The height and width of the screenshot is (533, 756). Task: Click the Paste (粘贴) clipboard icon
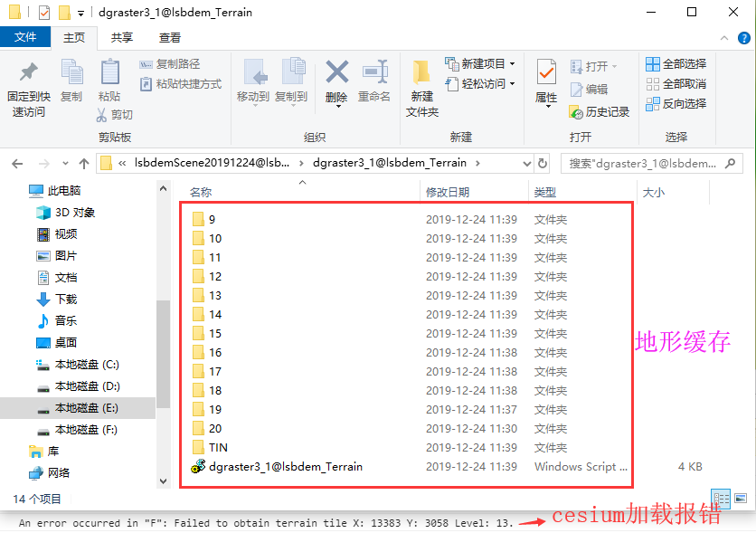tap(110, 71)
